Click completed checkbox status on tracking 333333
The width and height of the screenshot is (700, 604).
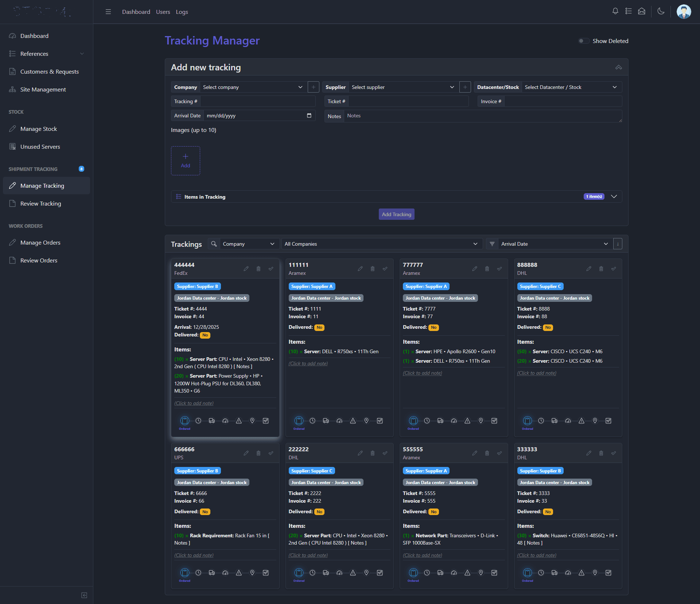[x=608, y=573]
